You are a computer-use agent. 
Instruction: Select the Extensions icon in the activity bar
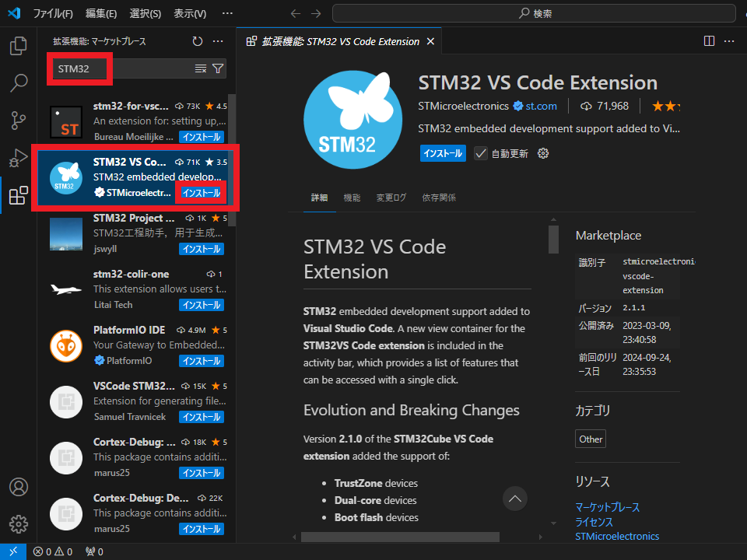tap(18, 195)
